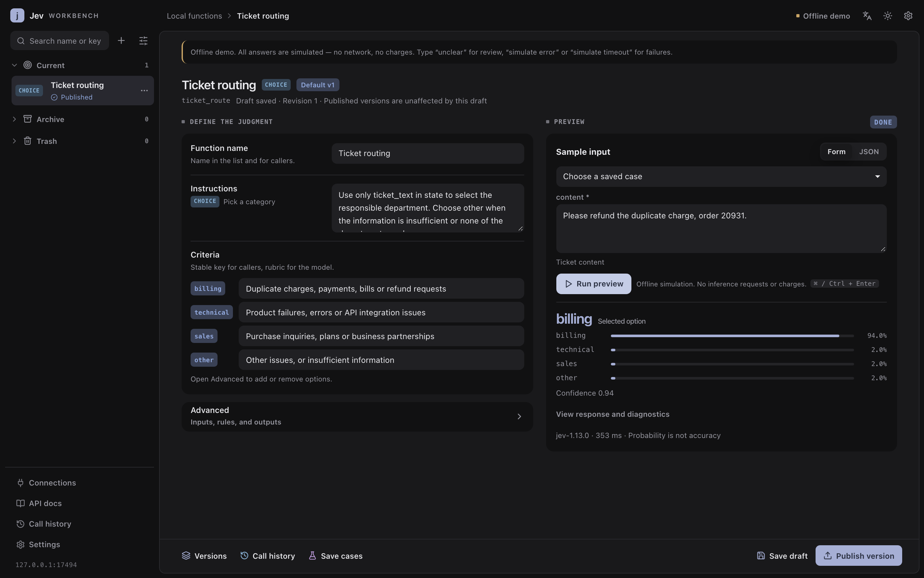Image resolution: width=924 pixels, height=578 pixels.
Task: Click the Current group target icon
Action: (28, 65)
